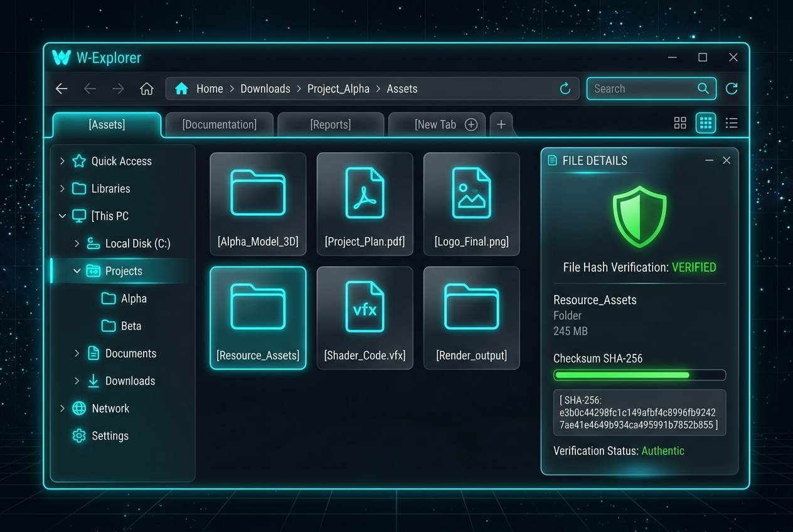The height and width of the screenshot is (532, 793).
Task: Focus the Search input field
Action: [x=651, y=88]
